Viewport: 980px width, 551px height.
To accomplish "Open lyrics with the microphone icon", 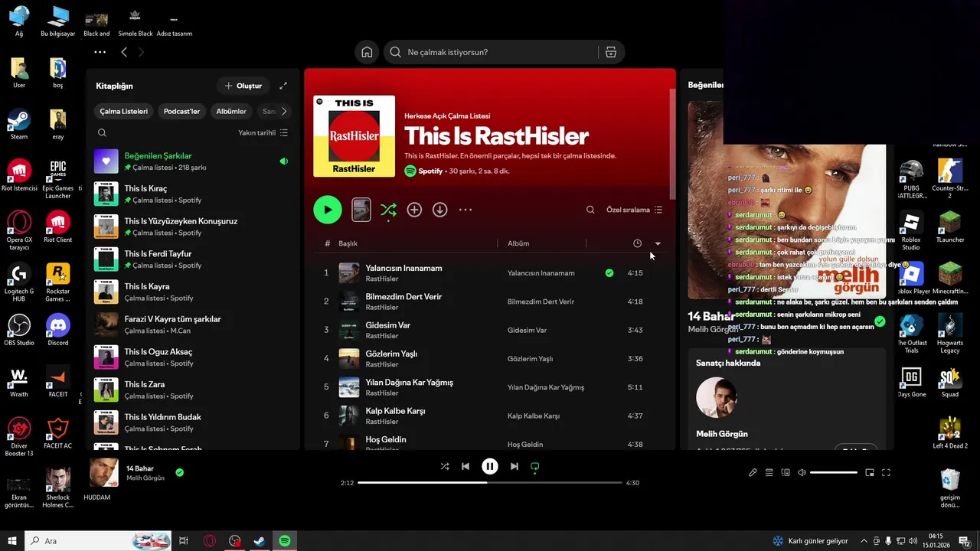I will 753,473.
